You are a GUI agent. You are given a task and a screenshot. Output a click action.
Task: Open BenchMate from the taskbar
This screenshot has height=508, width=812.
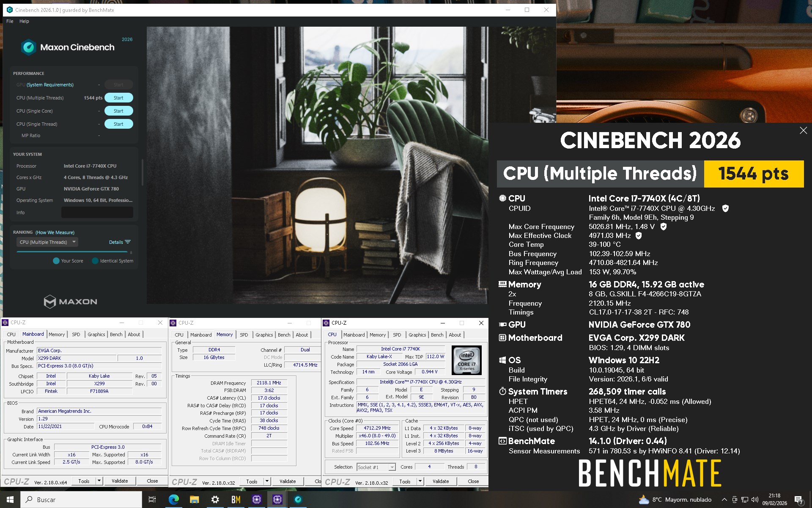point(236,500)
